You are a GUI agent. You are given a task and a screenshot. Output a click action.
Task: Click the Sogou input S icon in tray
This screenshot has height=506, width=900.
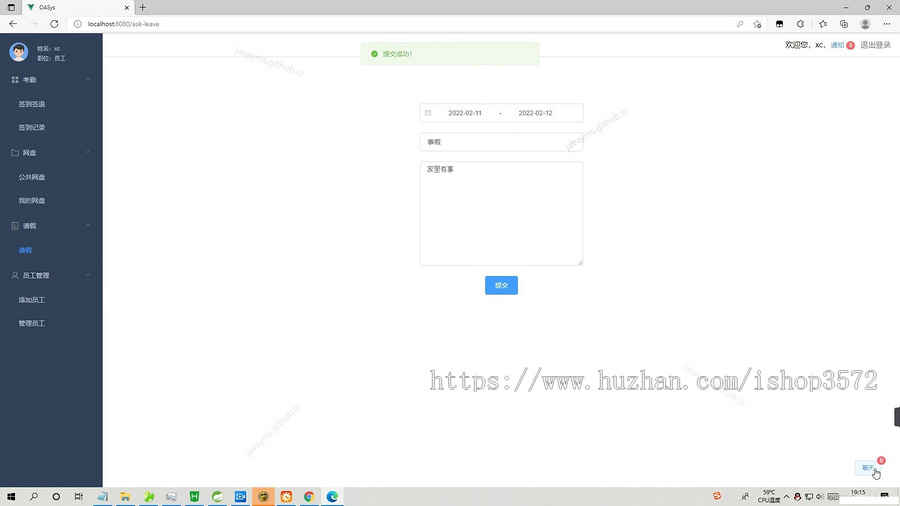pos(717,496)
